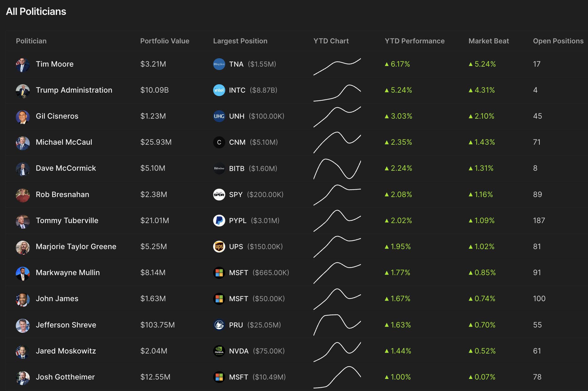This screenshot has width=588, height=391.
Task: Select the Intel INTC logo icon
Action: tap(219, 90)
